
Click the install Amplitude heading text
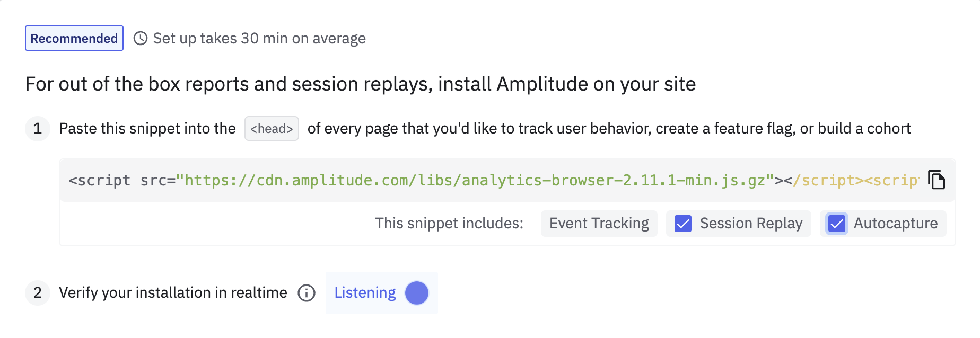coord(361,84)
